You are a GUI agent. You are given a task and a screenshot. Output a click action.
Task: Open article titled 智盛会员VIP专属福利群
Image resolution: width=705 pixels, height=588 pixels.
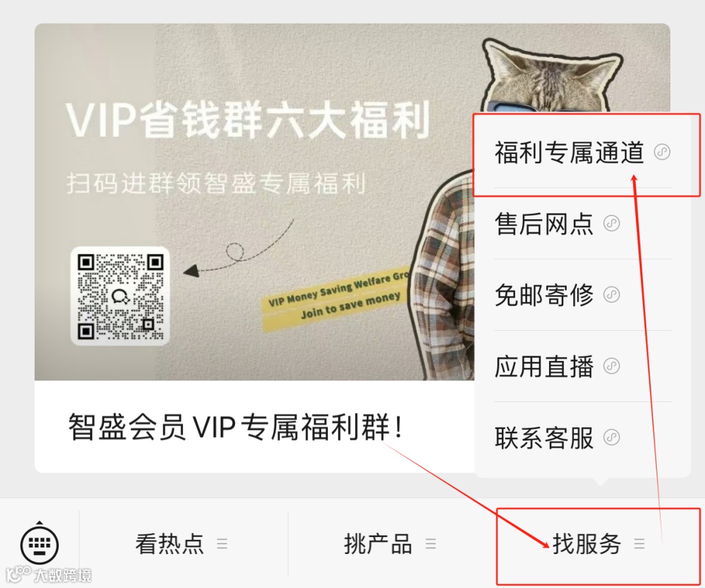[235, 427]
